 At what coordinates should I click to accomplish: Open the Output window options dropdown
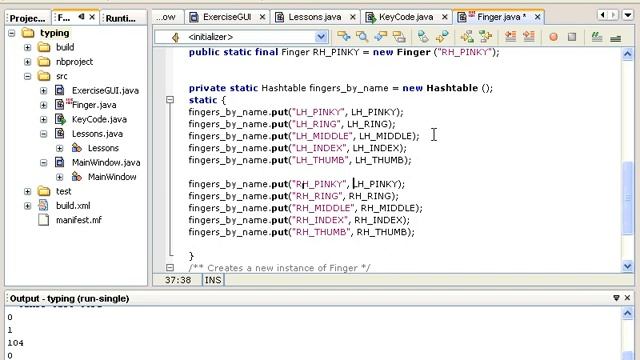click(616, 298)
